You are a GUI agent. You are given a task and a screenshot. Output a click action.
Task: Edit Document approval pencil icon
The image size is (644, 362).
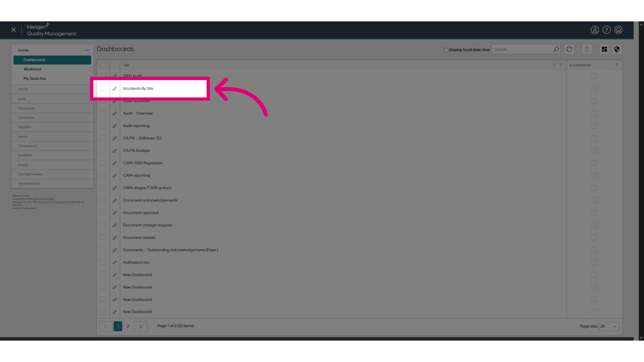click(x=115, y=213)
